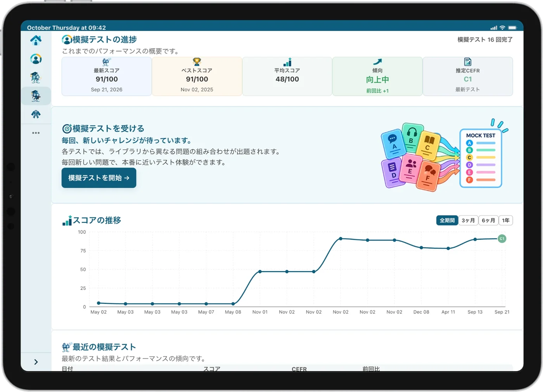
Task: Click the Nov 02, 2025 date text
Action: (197, 90)
